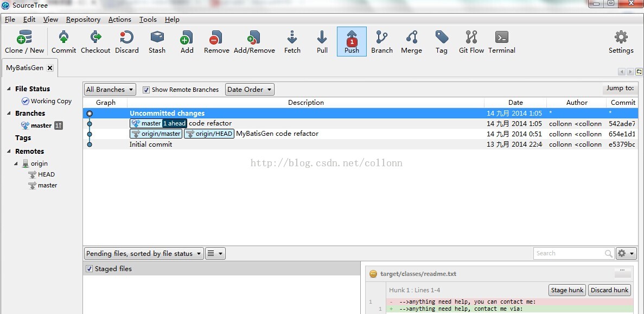The width and height of the screenshot is (644, 314).
Task: Select the Commit icon in the toolbar
Action: tap(63, 41)
